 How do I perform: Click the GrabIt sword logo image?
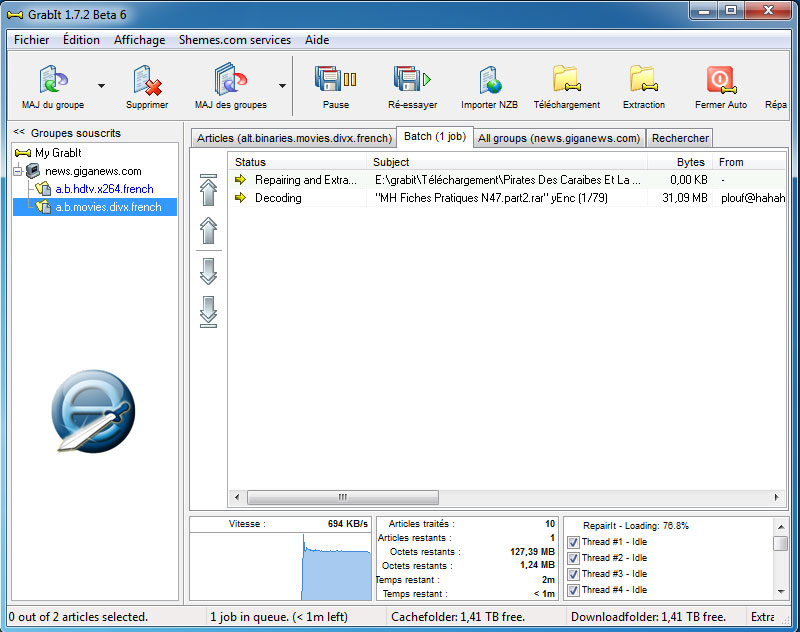(x=93, y=411)
